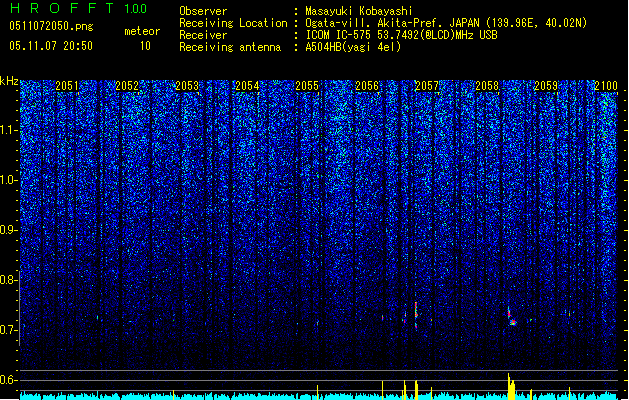The image size is (629, 400).
Task: Click the 0.8 kHz axis label
Action: coord(9,280)
